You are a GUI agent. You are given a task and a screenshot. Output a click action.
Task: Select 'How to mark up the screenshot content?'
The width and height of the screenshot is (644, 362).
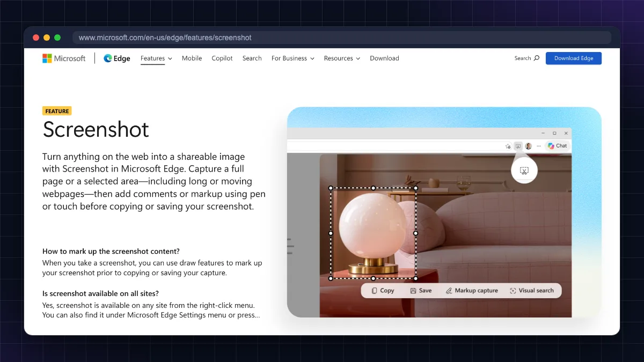click(111, 251)
